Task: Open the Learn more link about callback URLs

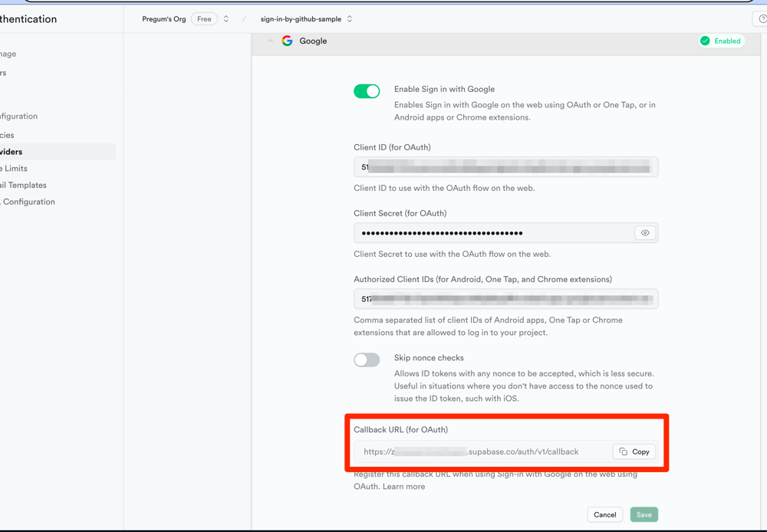Action: coord(404,486)
